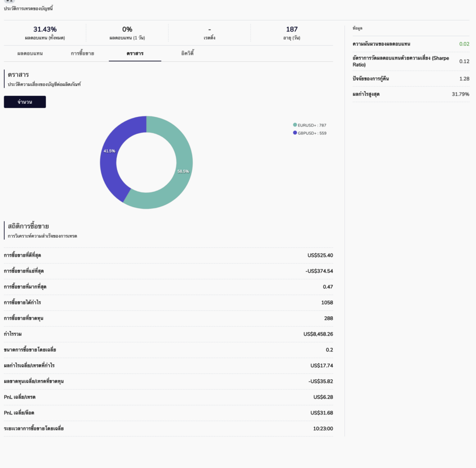Open the การซื้อขาย tab
The height and width of the screenshot is (468, 476).
click(x=82, y=53)
